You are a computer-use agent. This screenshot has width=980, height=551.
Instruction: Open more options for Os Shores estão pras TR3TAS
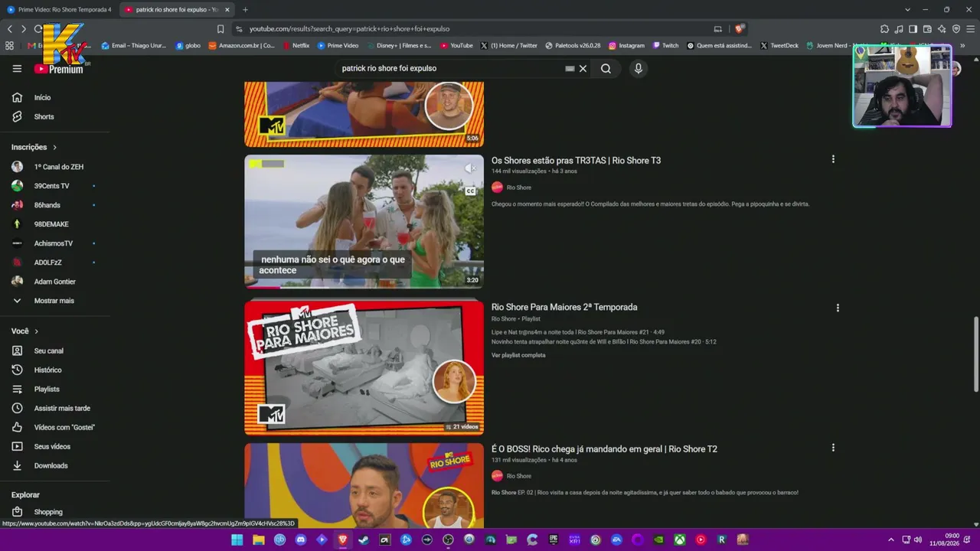tap(833, 159)
